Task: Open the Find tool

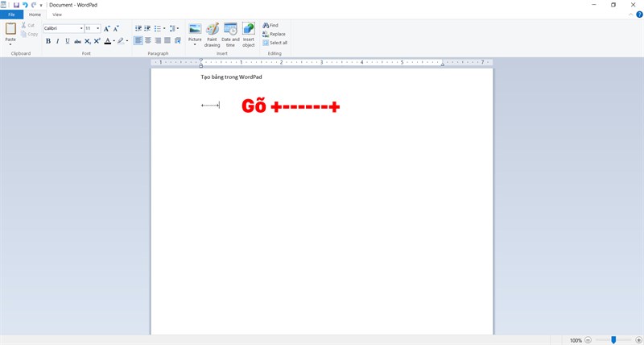Action: 270,25
